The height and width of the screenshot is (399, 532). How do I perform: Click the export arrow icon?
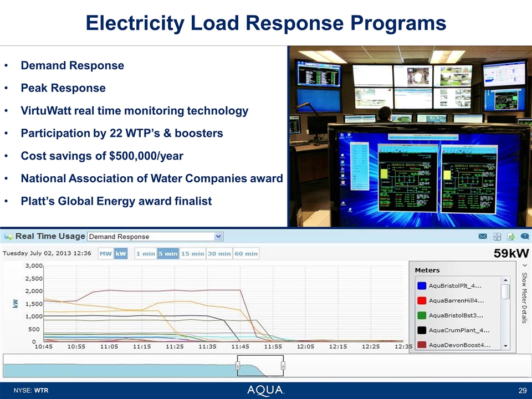(510, 237)
